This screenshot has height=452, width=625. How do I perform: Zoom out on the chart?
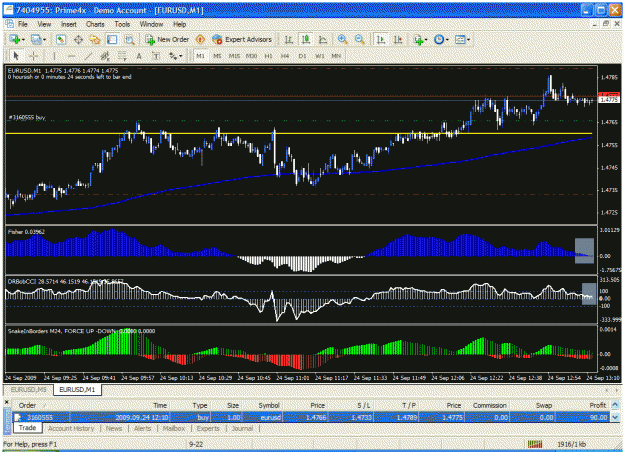coord(359,39)
